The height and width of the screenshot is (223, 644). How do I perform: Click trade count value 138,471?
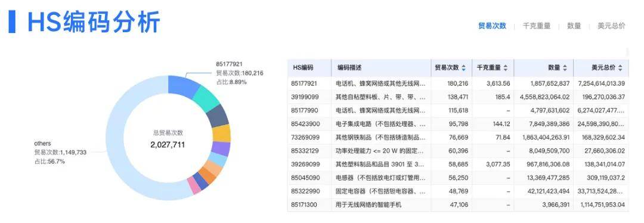click(x=457, y=97)
